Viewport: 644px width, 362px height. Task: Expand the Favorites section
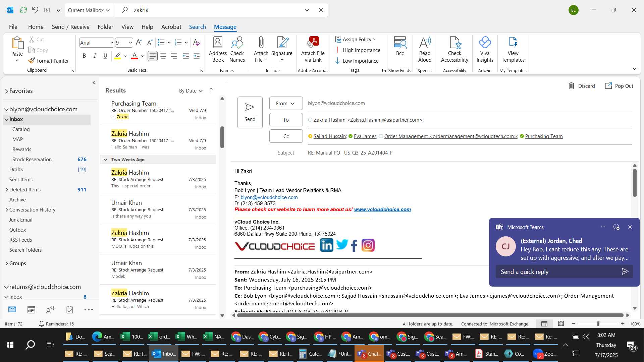6,91
